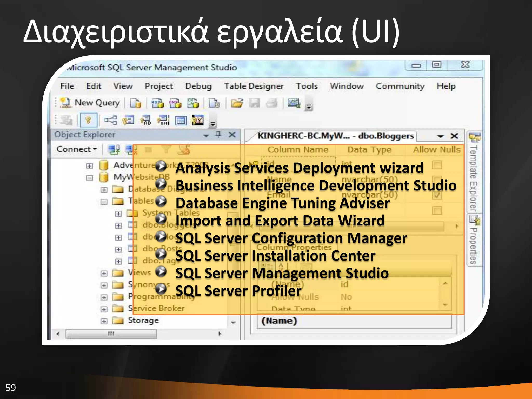This screenshot has height=399, width=532.
Task: Click the SQL Server Compact Query icon
Action: pyautogui.click(x=214, y=103)
